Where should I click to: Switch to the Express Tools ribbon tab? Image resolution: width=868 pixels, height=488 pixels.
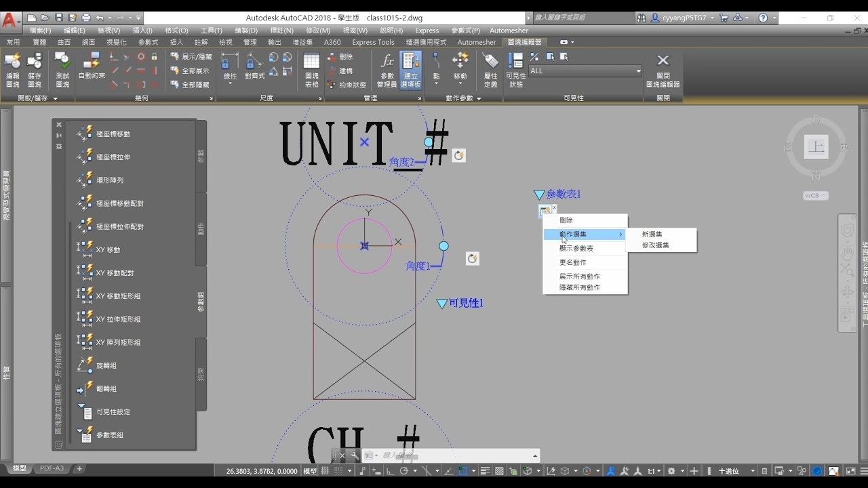point(373,42)
